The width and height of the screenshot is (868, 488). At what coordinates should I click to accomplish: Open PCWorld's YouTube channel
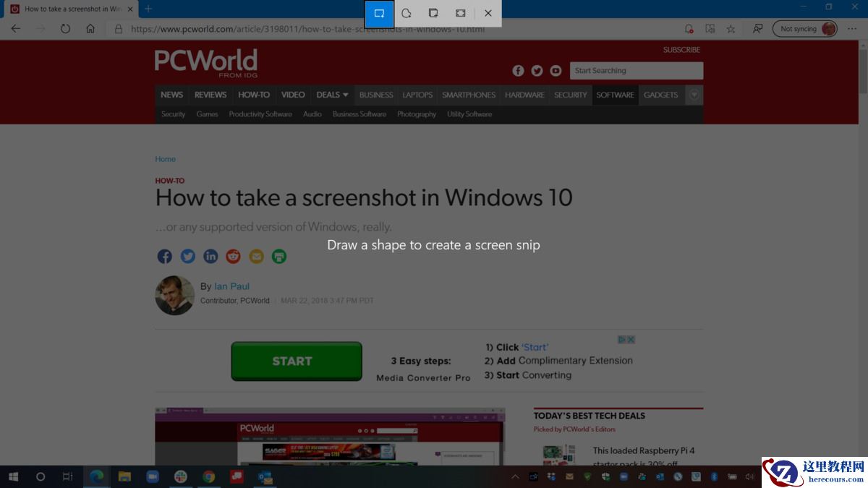point(556,70)
